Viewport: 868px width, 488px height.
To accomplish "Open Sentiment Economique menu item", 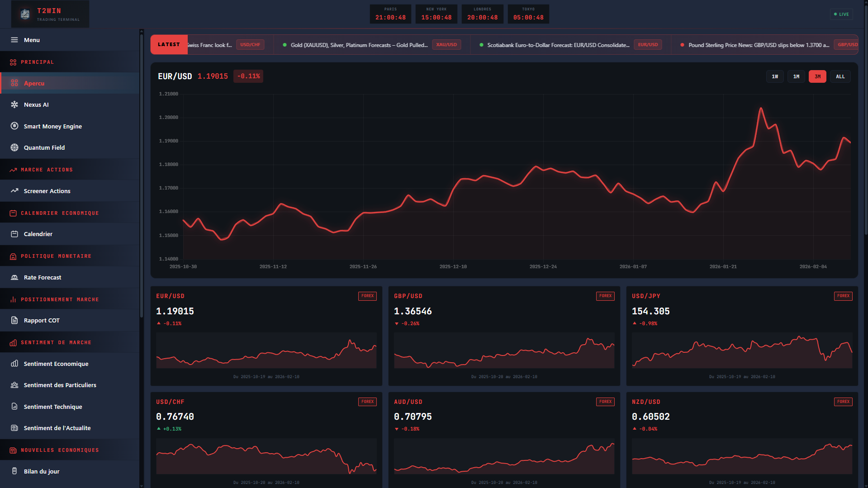I will click(56, 364).
